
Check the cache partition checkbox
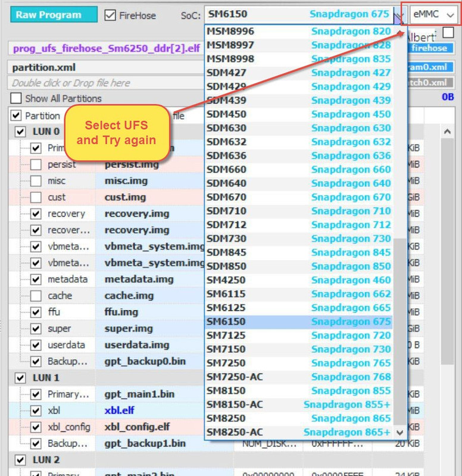[36, 296]
